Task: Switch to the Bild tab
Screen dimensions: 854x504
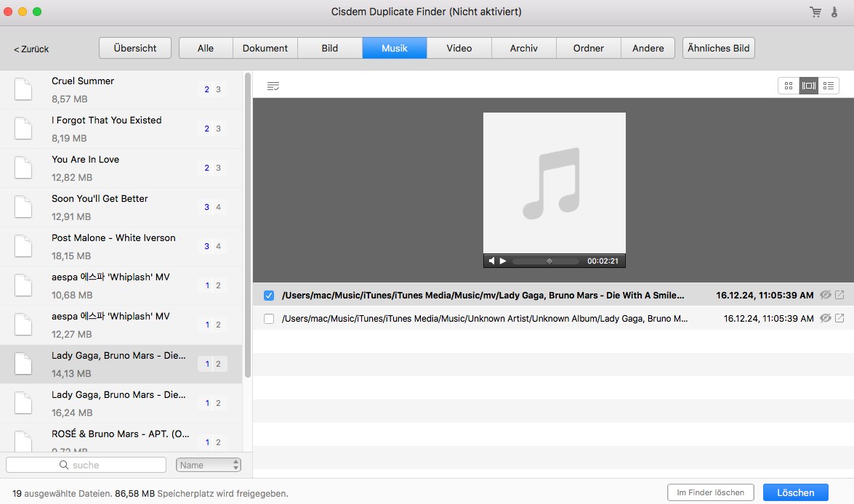Action: click(329, 48)
